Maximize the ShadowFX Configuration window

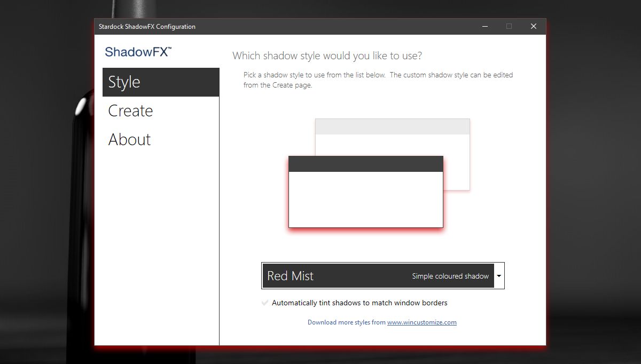click(509, 26)
